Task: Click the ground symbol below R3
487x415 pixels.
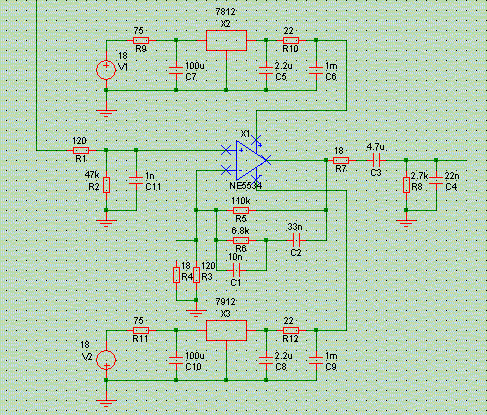Action: pos(196,313)
